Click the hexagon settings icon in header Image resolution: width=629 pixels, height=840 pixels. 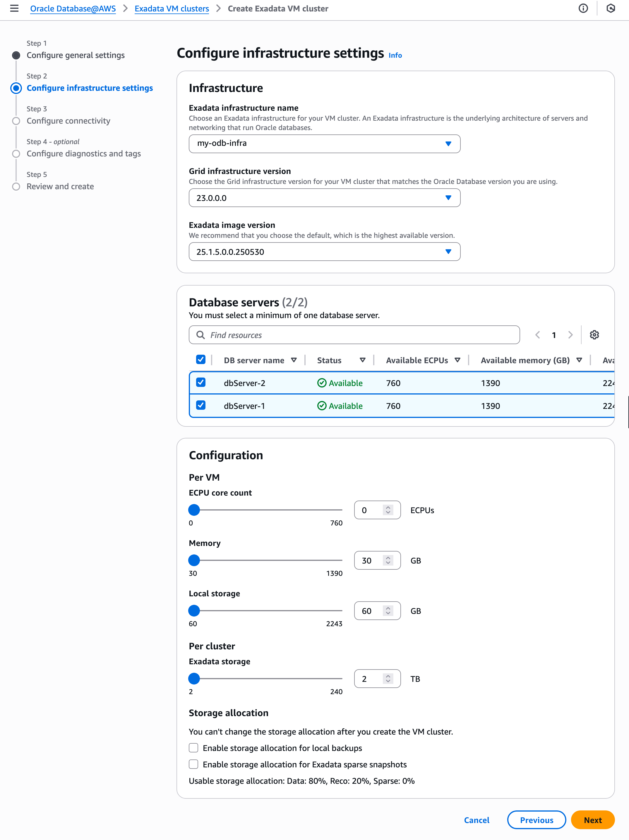(610, 8)
